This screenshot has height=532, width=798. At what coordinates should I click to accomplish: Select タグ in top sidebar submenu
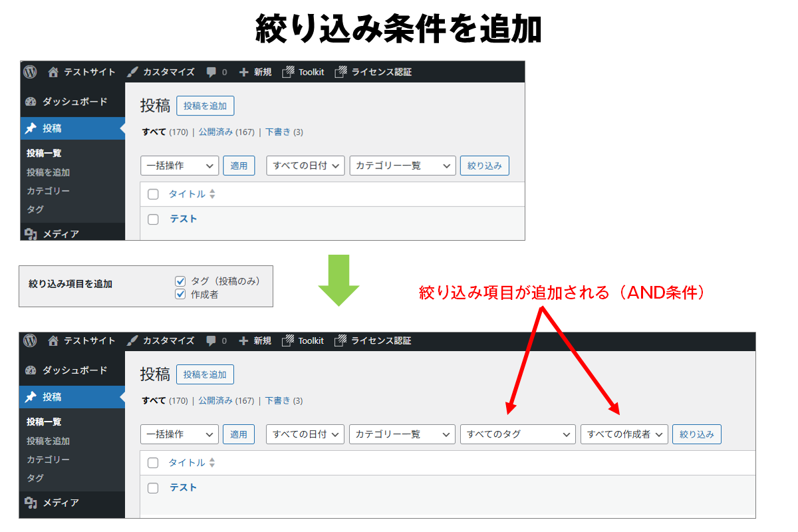tap(35, 209)
